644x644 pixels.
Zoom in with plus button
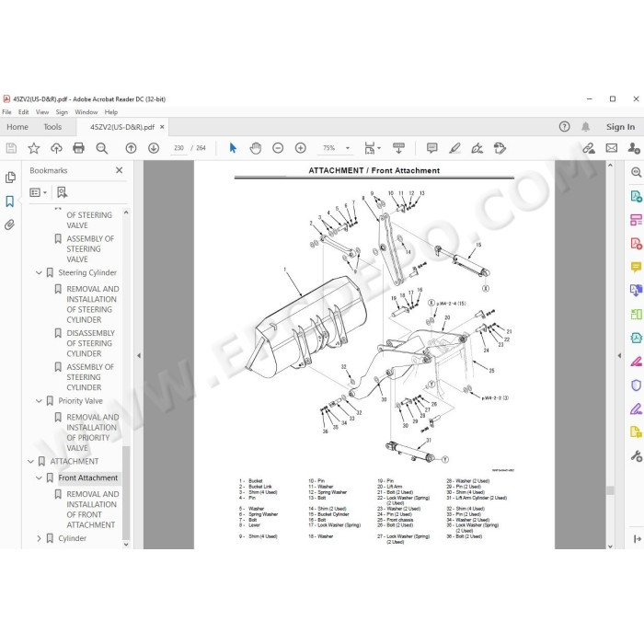click(x=301, y=148)
